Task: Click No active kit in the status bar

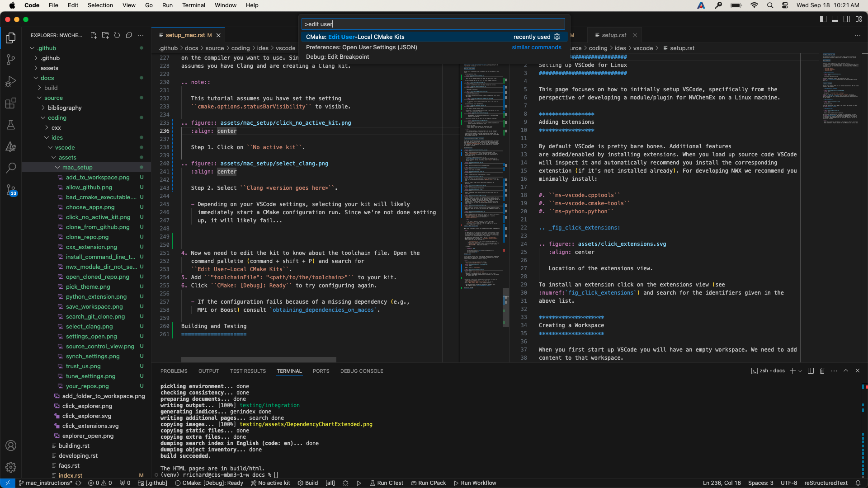Action: [x=270, y=483]
